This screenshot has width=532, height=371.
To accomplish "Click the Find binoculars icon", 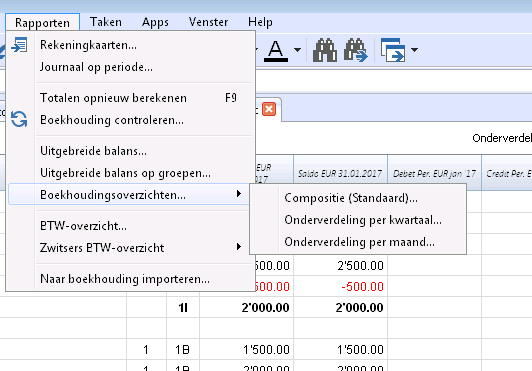I will tap(325, 50).
